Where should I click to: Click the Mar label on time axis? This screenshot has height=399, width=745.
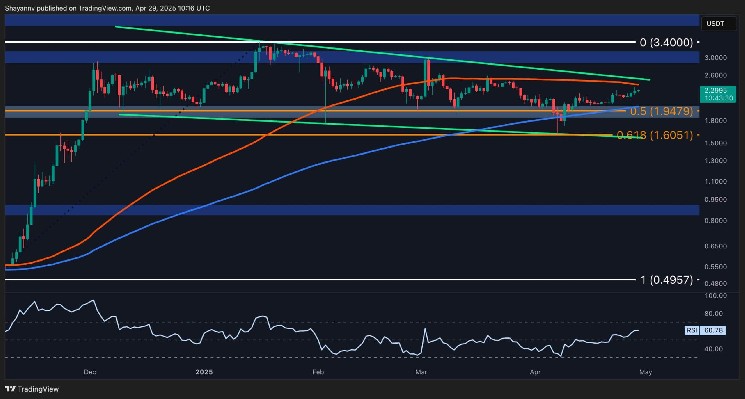pyautogui.click(x=420, y=371)
